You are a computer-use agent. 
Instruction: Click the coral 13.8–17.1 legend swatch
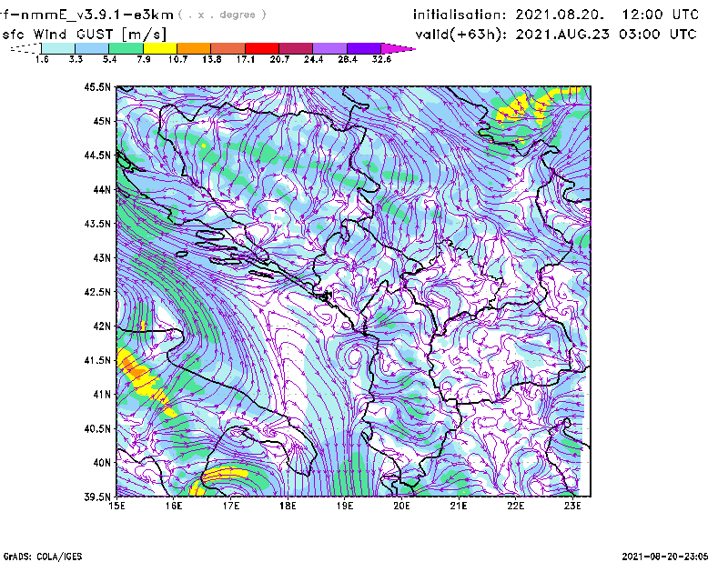pos(228,48)
